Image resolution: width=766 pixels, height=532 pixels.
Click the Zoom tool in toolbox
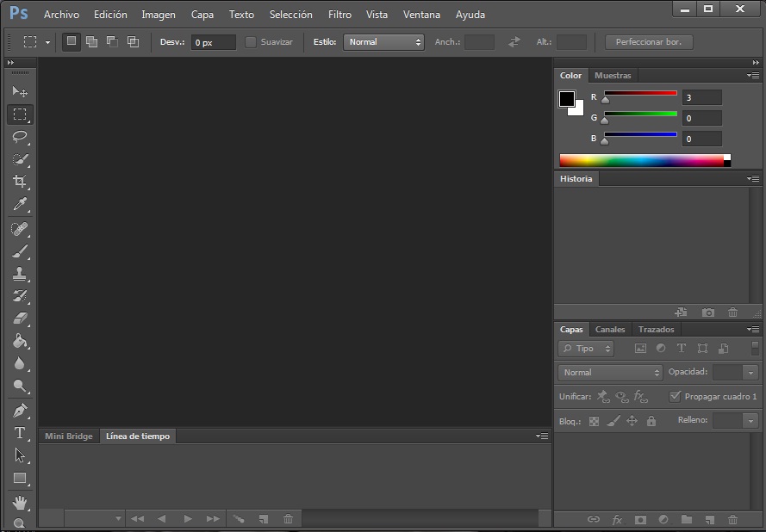click(x=20, y=523)
